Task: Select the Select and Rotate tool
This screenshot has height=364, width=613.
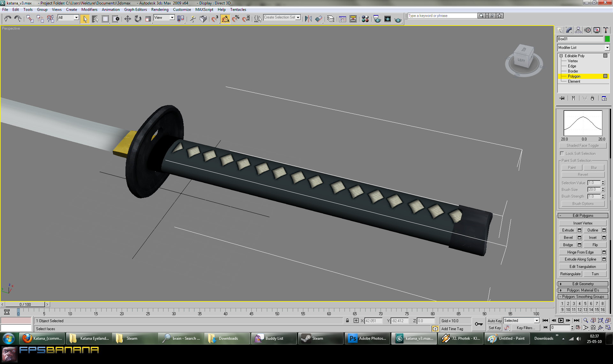Action: click(137, 19)
